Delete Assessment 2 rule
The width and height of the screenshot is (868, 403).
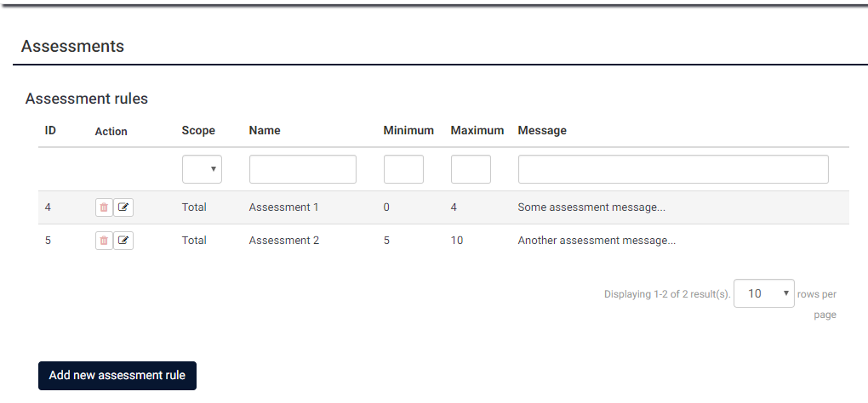point(104,241)
